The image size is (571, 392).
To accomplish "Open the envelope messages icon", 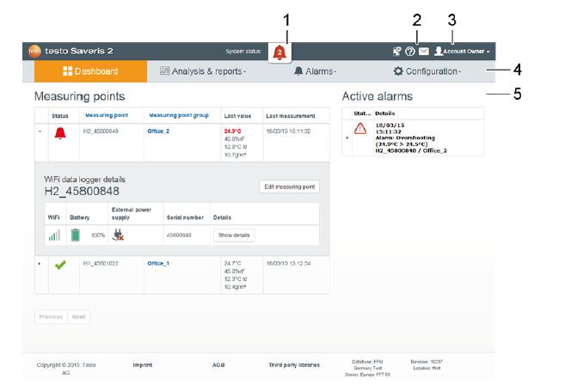I will tap(423, 52).
